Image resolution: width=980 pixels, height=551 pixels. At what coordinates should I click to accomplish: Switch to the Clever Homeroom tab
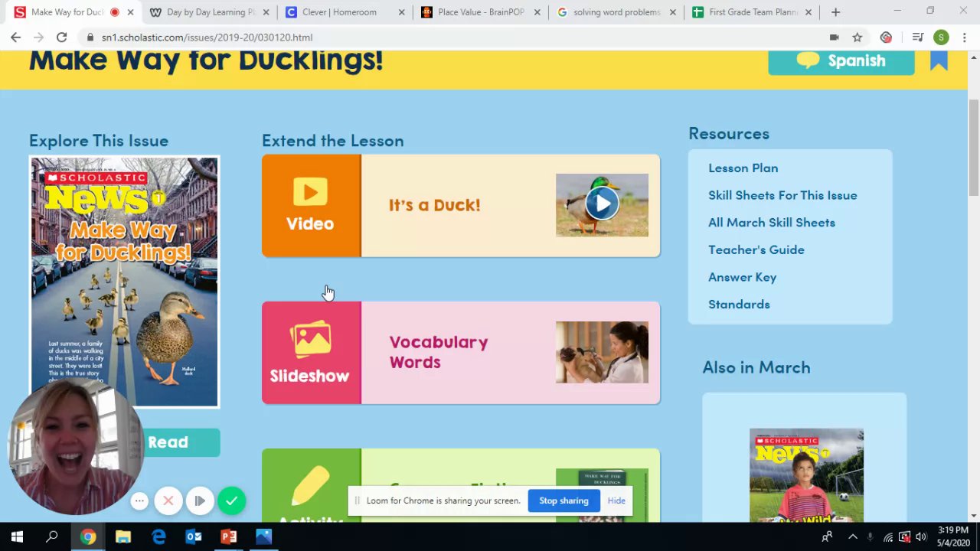(346, 12)
